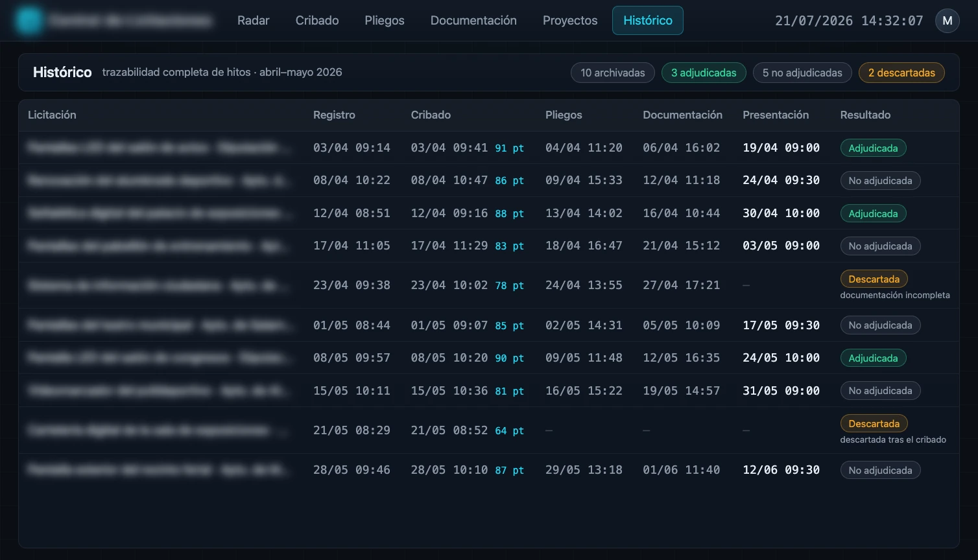
Task: Click the Pliegos column header in the table
Action: coord(564,115)
